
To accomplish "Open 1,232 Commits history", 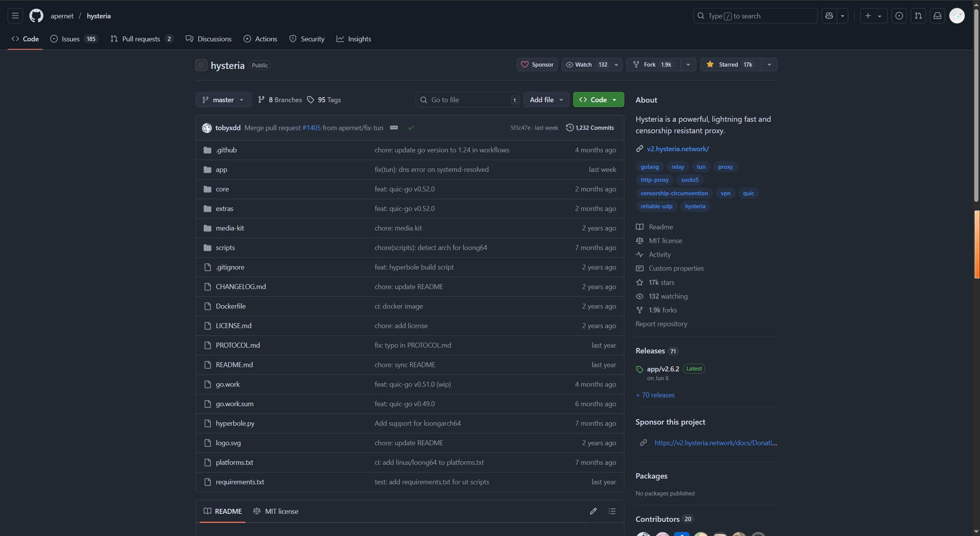I will click(x=590, y=128).
